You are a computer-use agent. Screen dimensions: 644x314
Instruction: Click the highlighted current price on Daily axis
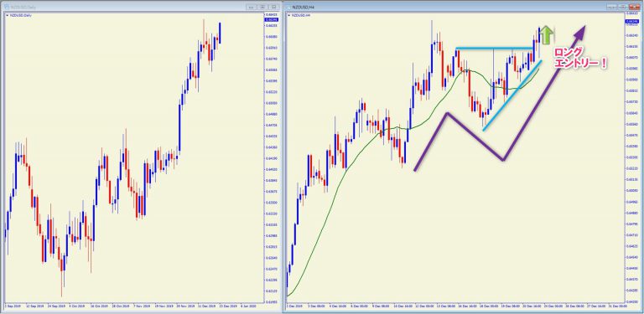click(x=272, y=19)
